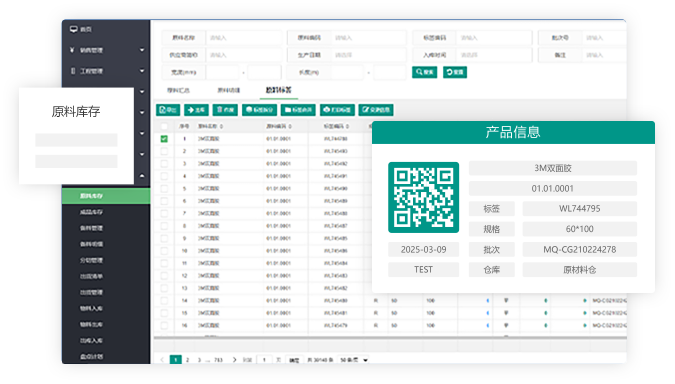This screenshot has height=384, width=675.
Task: Click the 确定 button in pagination
Action: point(294,360)
